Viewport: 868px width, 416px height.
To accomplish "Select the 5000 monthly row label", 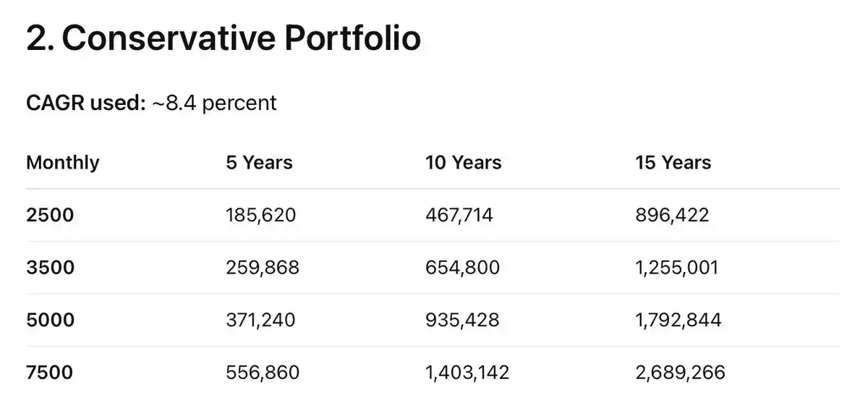I will pos(50,320).
